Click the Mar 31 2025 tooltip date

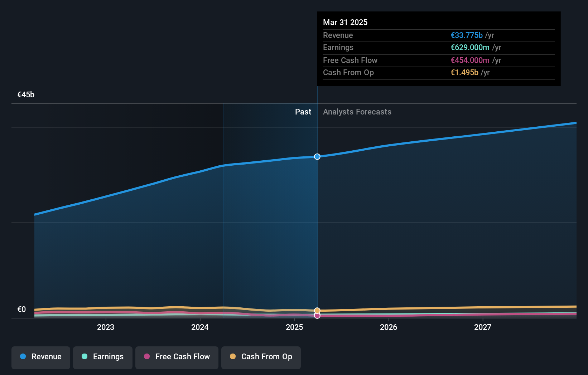coord(345,22)
